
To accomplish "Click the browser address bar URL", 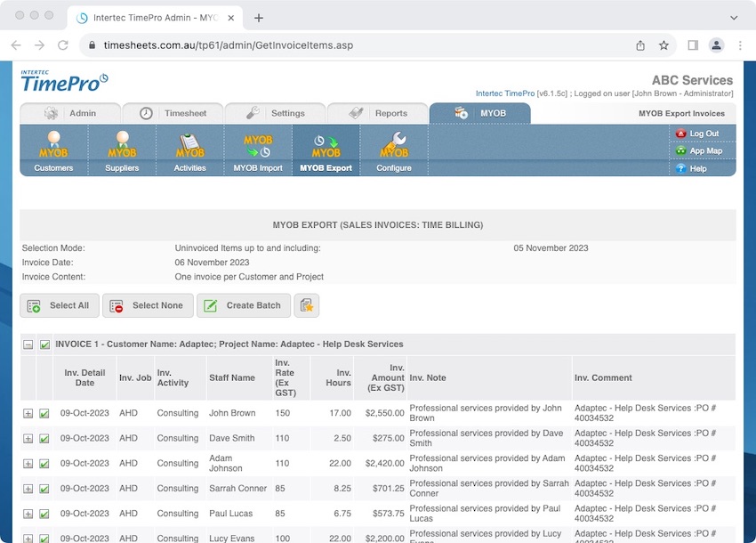I will coord(229,45).
